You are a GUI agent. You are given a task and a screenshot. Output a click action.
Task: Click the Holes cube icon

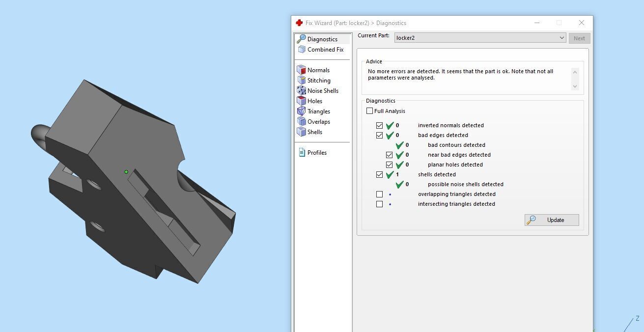[301, 101]
